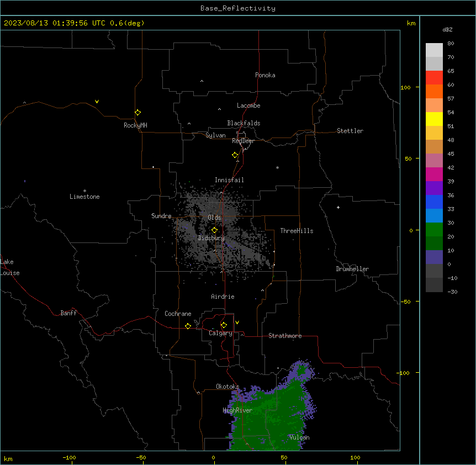Select the light blue 33 dBZ legend color
The width and height of the screenshot is (476, 465).
[434, 215]
